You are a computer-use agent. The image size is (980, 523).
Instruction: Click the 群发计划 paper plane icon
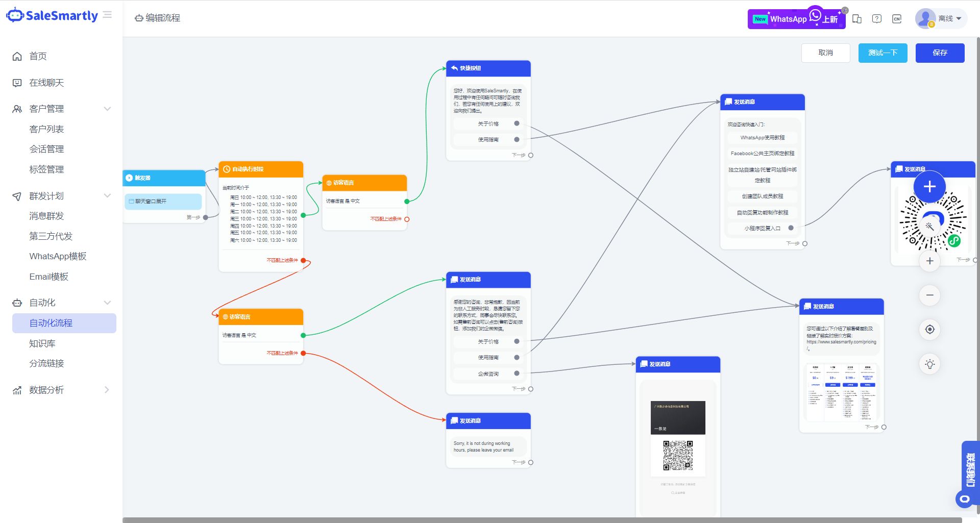tap(17, 196)
